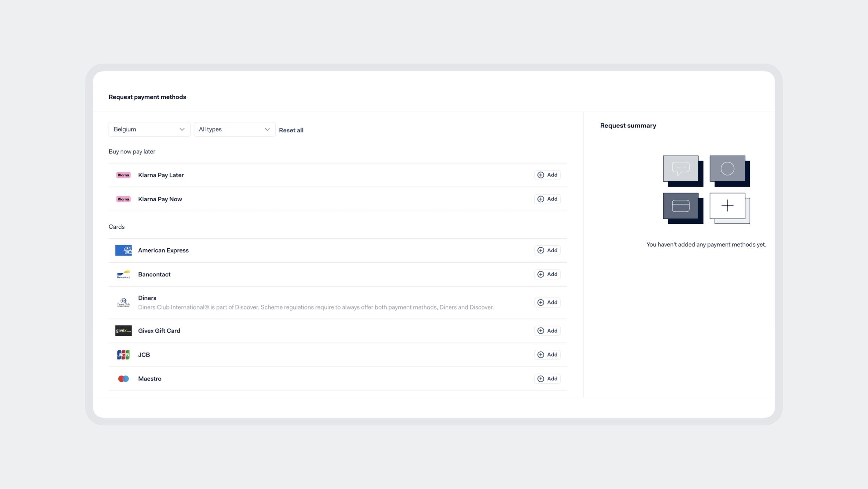Viewport: 868px width, 489px height.
Task: Click the American Express card logo
Action: pos(123,250)
